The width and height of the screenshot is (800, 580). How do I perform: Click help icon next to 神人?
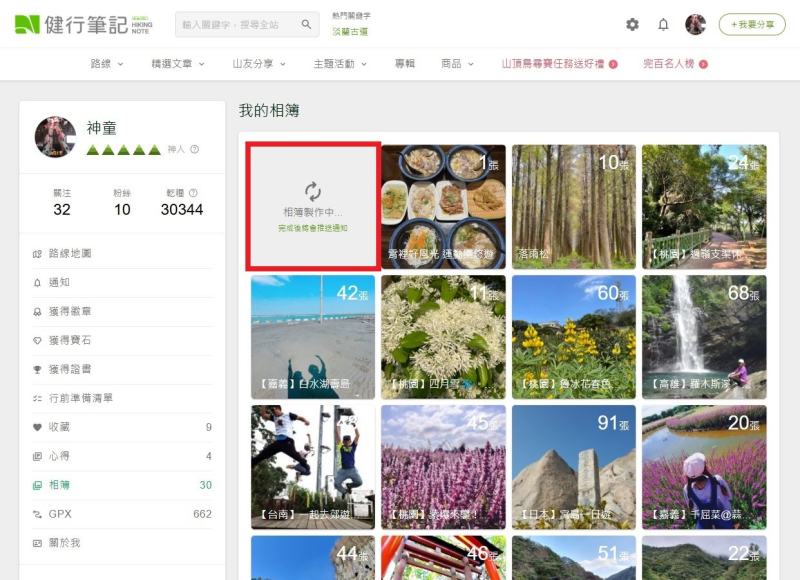[x=195, y=150]
